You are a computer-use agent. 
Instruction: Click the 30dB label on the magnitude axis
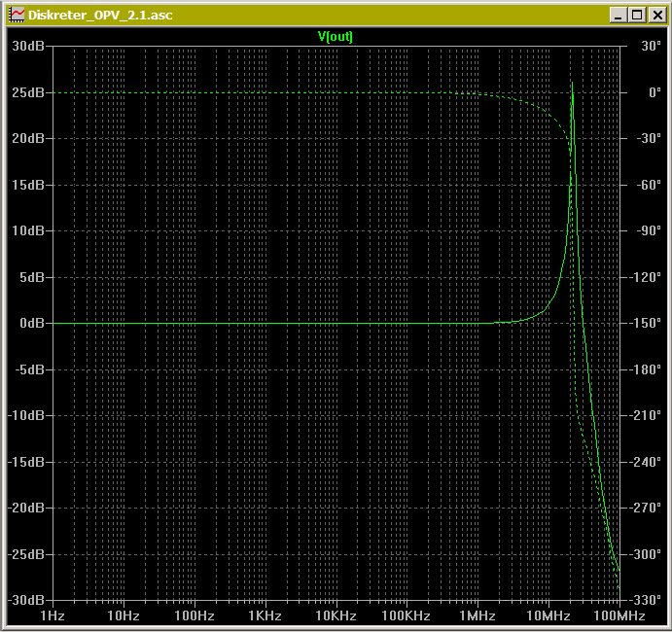[27, 47]
